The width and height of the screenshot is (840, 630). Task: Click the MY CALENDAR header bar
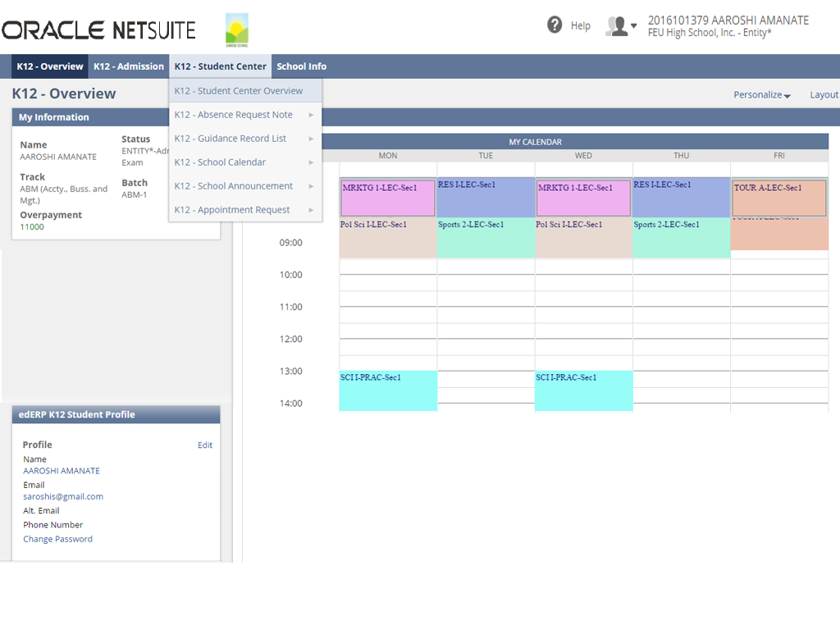(536, 142)
